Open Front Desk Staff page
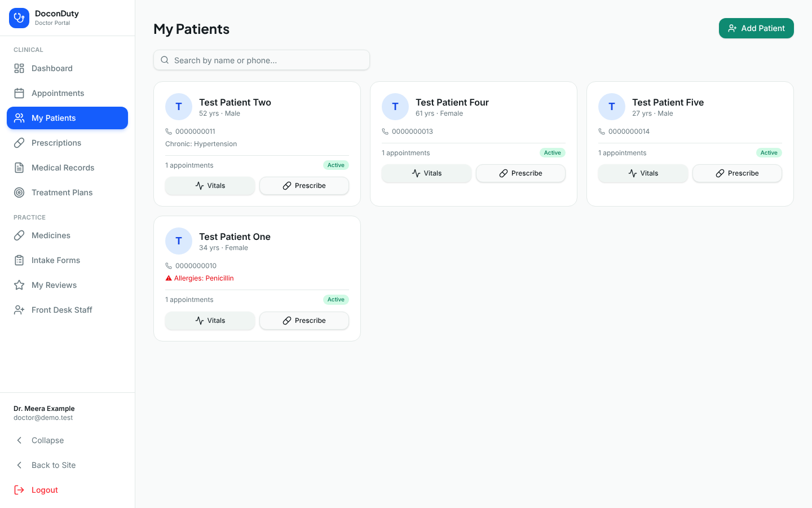Screen dimensions: 812x508 tap(68, 310)
